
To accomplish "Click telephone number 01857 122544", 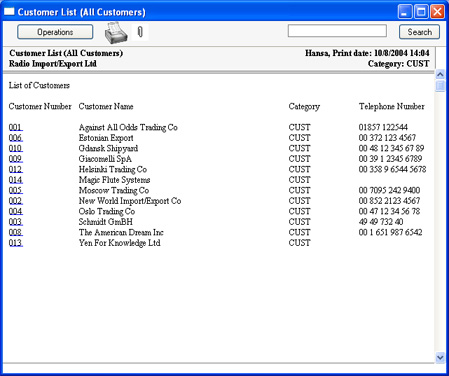I will coord(383,127).
